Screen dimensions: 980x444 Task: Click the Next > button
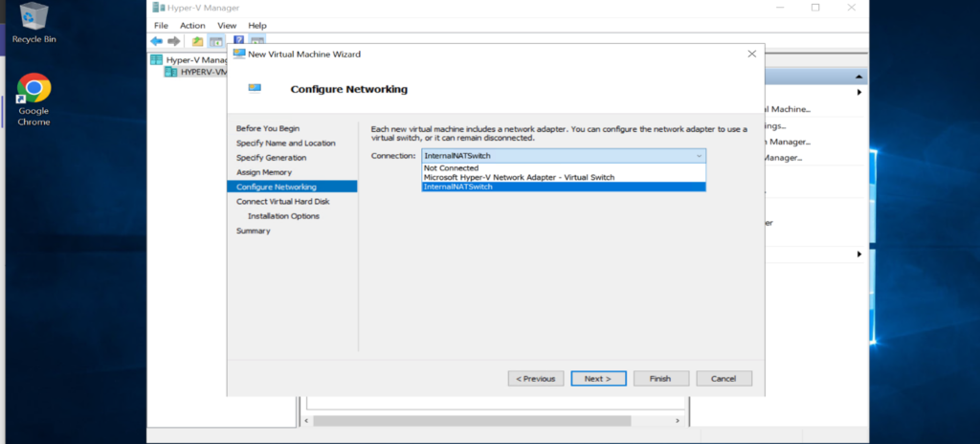[x=598, y=378]
